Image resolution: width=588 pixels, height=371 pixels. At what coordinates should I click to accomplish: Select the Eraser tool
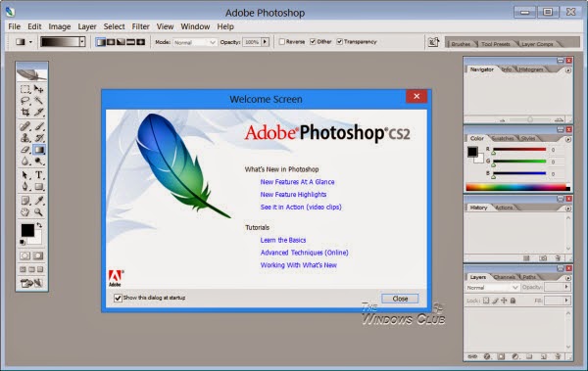click(25, 150)
